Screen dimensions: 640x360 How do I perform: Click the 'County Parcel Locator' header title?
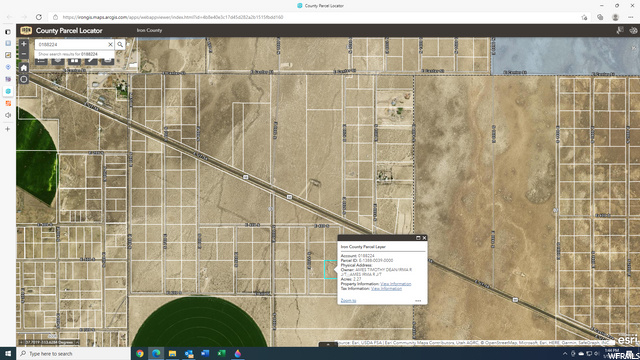69,31
